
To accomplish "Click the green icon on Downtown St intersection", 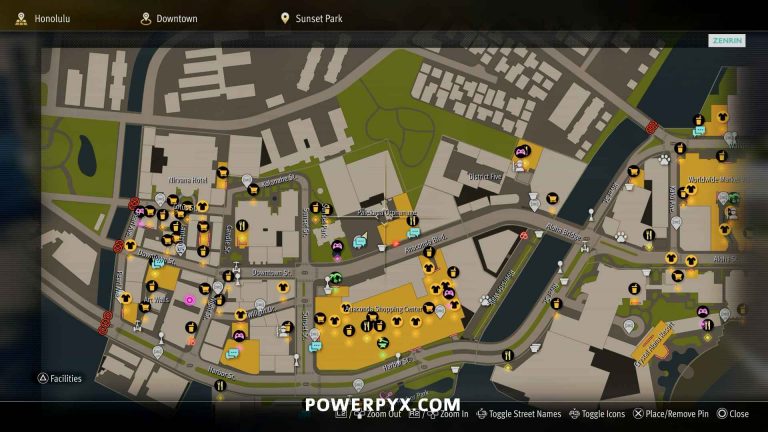I will [x=335, y=279].
